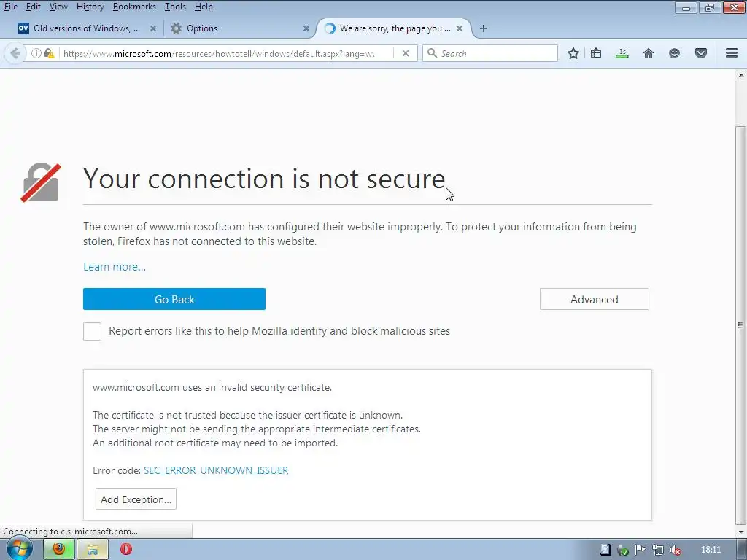Image resolution: width=747 pixels, height=560 pixels.
Task: Click the scrollbar down arrow
Action: (741, 532)
